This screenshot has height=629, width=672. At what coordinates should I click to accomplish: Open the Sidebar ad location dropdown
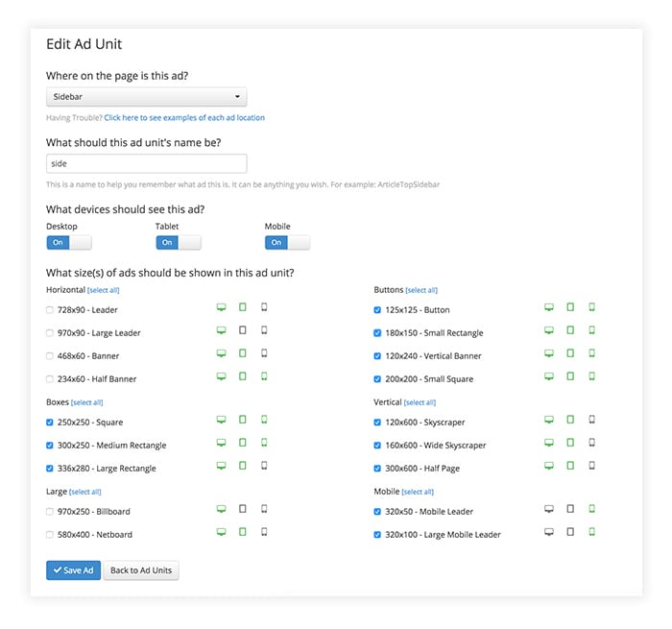tap(146, 97)
